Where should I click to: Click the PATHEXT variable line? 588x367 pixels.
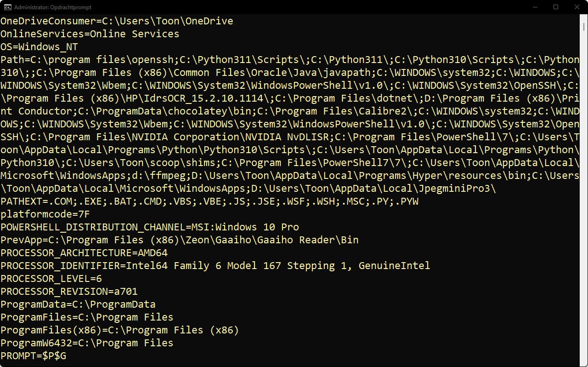(x=209, y=201)
